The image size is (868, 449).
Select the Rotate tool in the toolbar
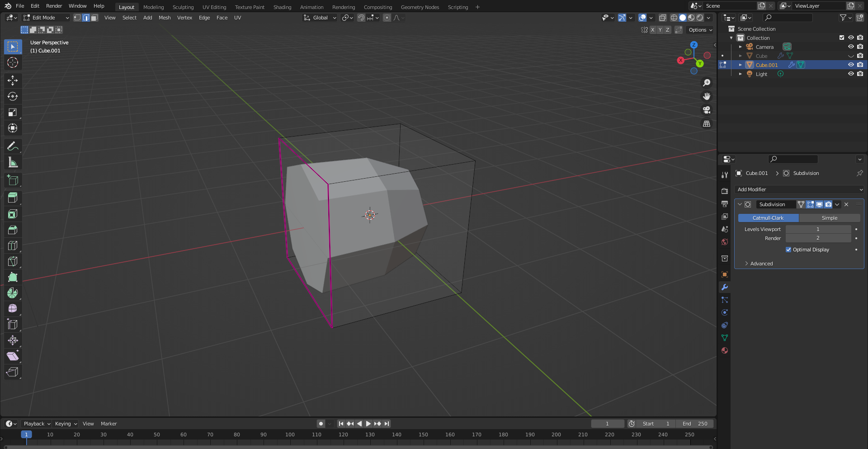pos(12,96)
